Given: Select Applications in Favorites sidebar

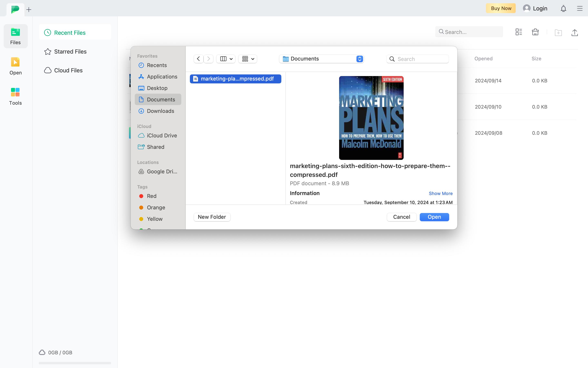Looking at the screenshot, I should [158, 77].
